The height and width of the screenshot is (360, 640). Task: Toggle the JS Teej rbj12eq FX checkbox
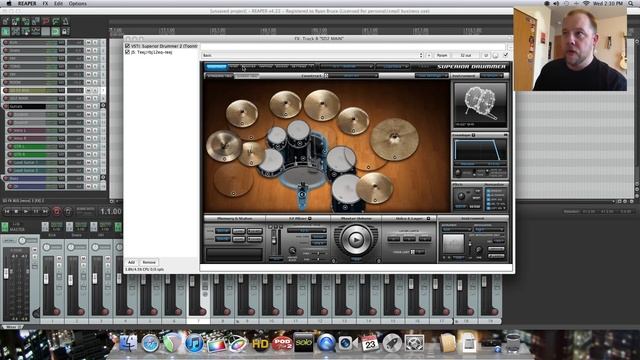[x=127, y=52]
